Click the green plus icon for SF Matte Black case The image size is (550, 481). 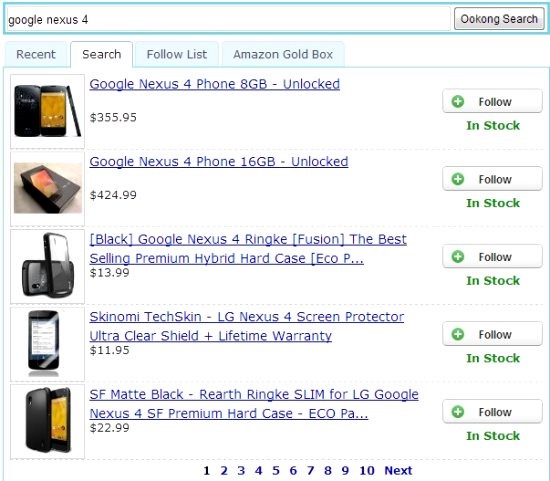coord(457,412)
